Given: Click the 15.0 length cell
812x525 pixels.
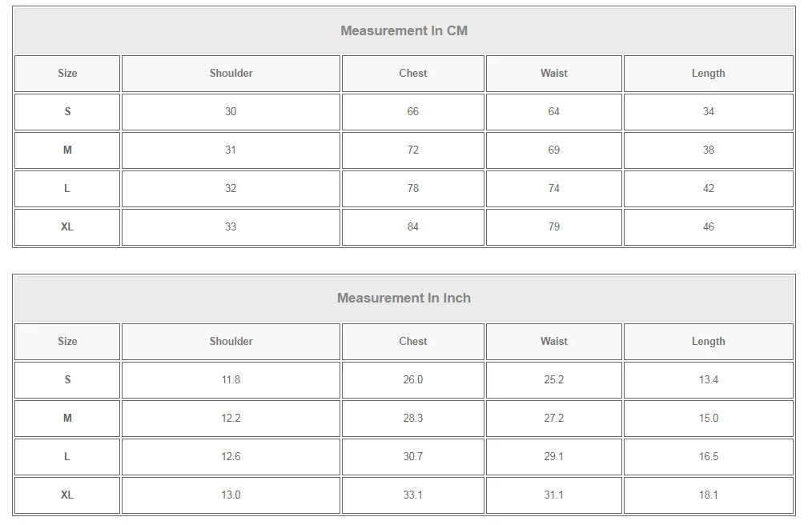Looking at the screenshot, I should pyautogui.click(x=709, y=419).
